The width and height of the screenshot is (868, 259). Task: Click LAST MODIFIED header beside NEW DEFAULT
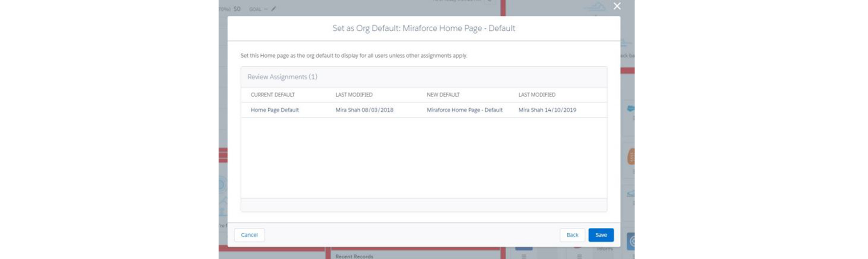click(537, 95)
